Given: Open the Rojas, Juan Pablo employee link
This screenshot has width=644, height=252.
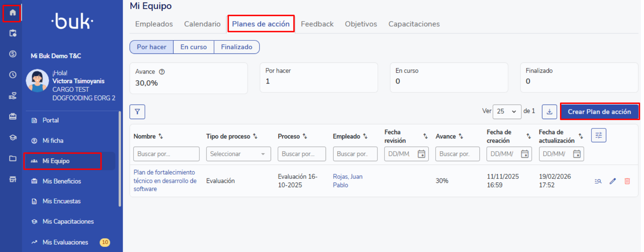Looking at the screenshot, I should point(347,181).
